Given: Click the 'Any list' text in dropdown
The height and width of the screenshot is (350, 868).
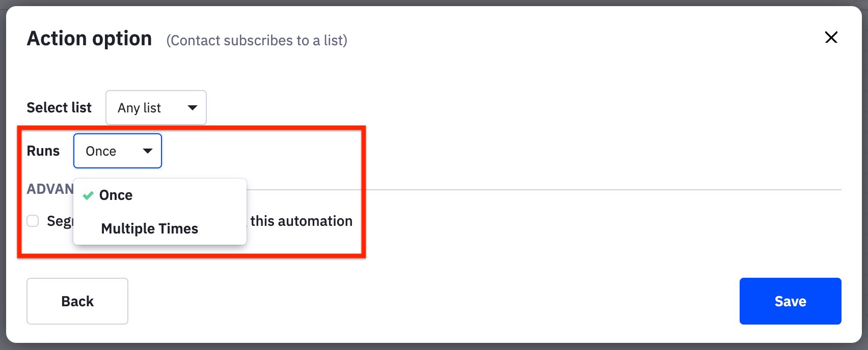Looking at the screenshot, I should (x=139, y=108).
